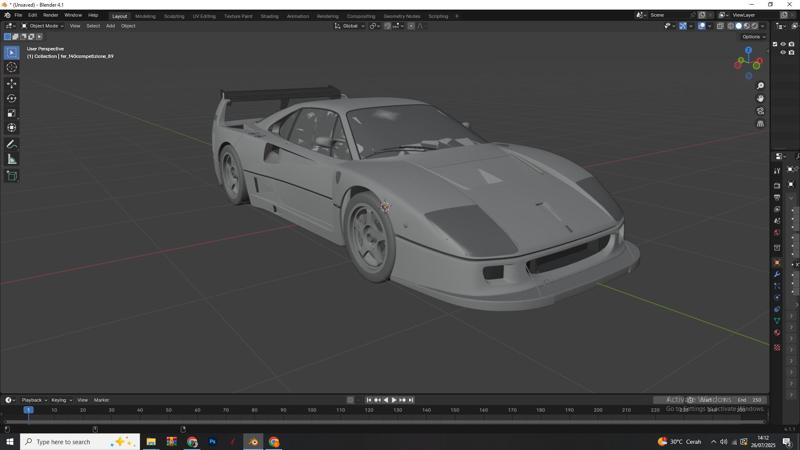Open the Object Data properties tab
The width and height of the screenshot is (800, 450).
point(777,321)
